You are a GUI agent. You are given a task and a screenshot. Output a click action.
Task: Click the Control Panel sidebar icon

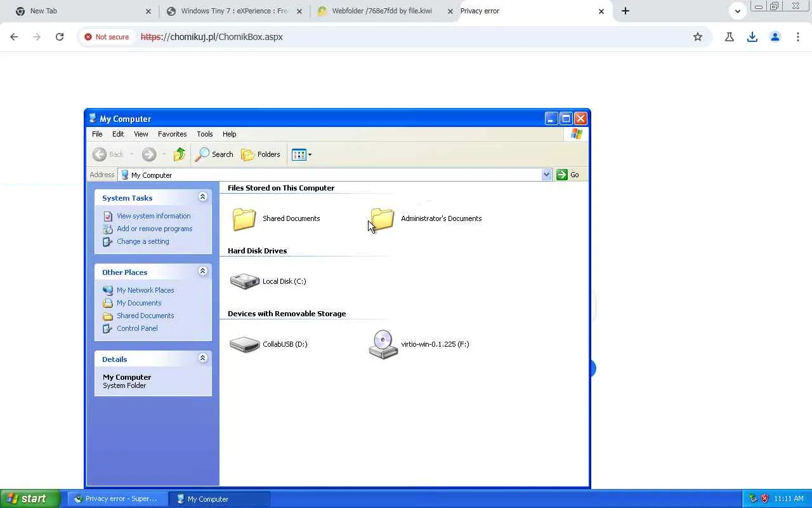(x=108, y=329)
